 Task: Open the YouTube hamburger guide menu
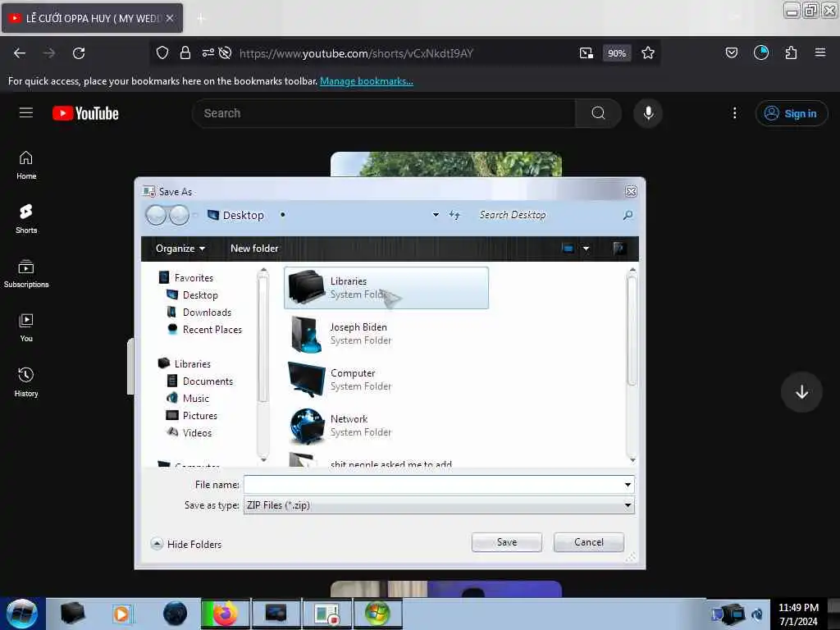[x=25, y=113]
